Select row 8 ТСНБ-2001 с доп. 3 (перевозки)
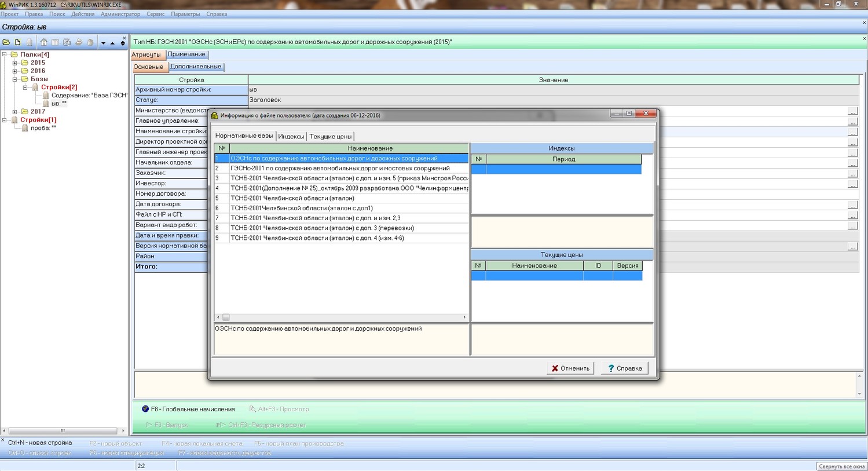Screen dimensions: 868x471 pyautogui.click(x=341, y=228)
